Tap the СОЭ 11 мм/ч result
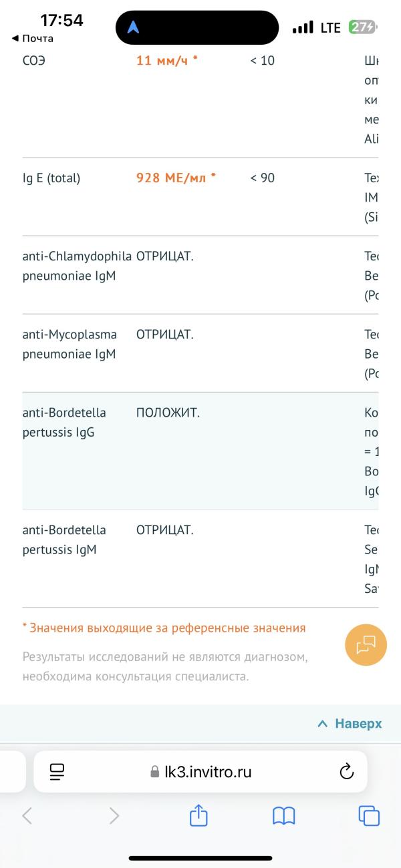 coord(167,61)
